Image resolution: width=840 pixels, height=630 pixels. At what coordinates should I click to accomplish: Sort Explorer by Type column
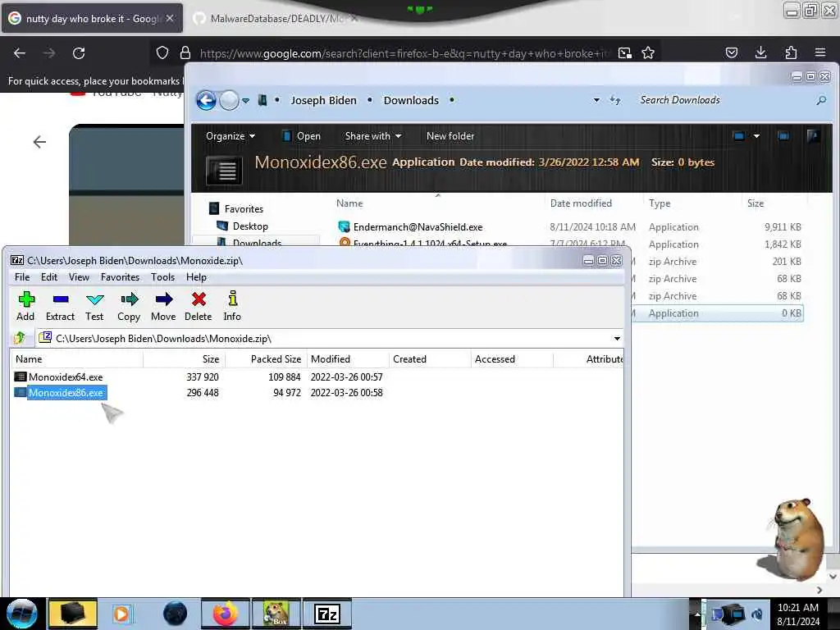[660, 203]
